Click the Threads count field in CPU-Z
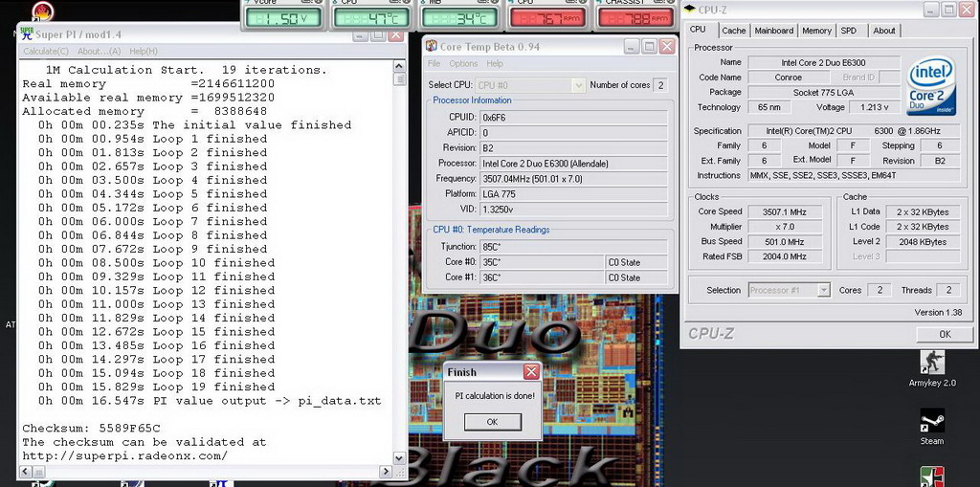980x487 pixels. 948,290
